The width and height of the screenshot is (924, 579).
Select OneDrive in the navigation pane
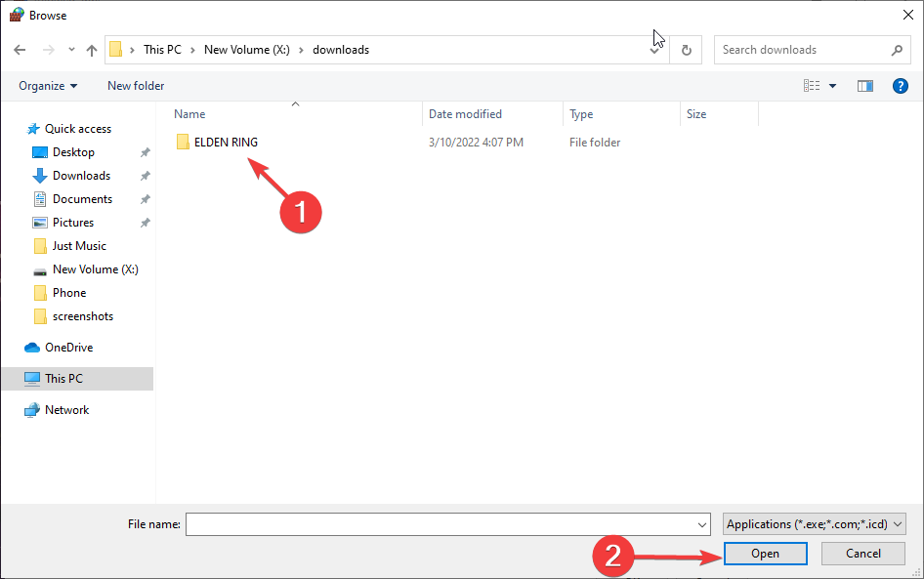pyautogui.click(x=69, y=348)
